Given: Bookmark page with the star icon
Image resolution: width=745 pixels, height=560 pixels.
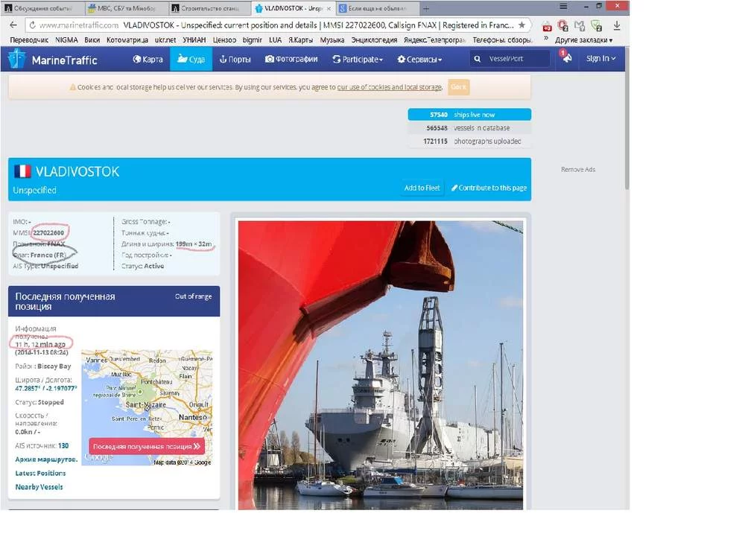Looking at the screenshot, I should point(521,25).
